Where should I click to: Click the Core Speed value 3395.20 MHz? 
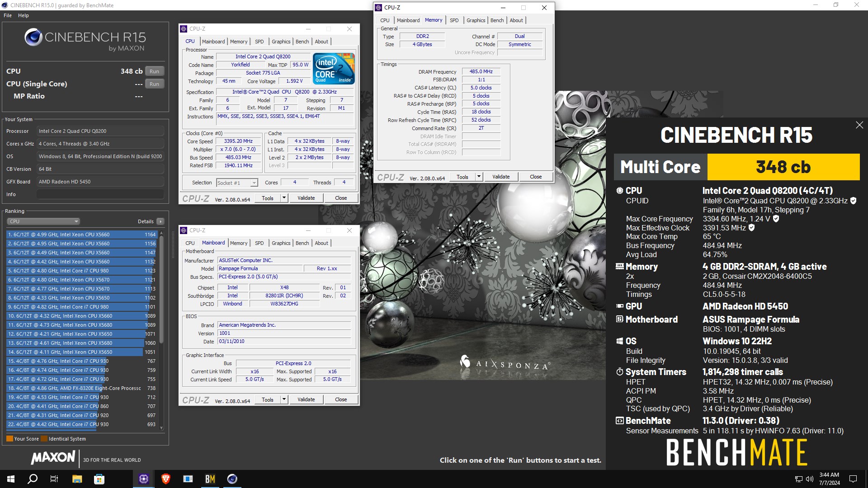point(238,141)
